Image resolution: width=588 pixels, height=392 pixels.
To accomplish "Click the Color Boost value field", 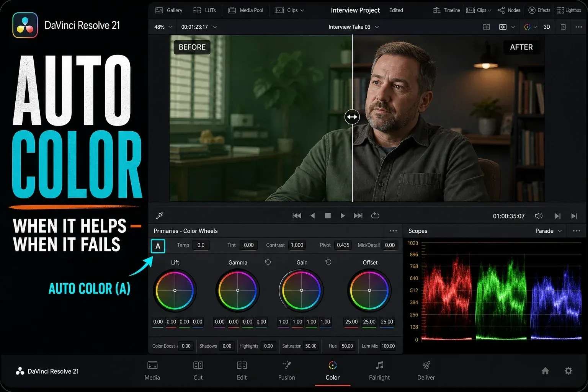I will pos(186,346).
